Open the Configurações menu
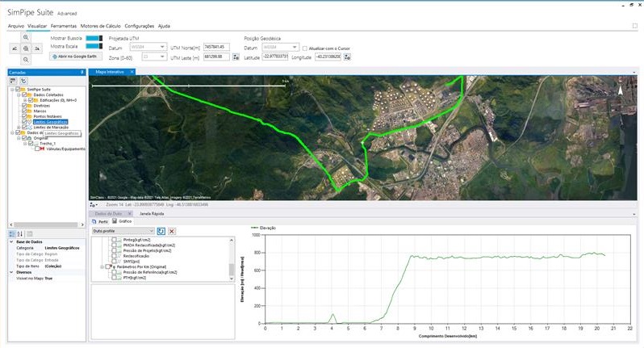 tap(140, 26)
